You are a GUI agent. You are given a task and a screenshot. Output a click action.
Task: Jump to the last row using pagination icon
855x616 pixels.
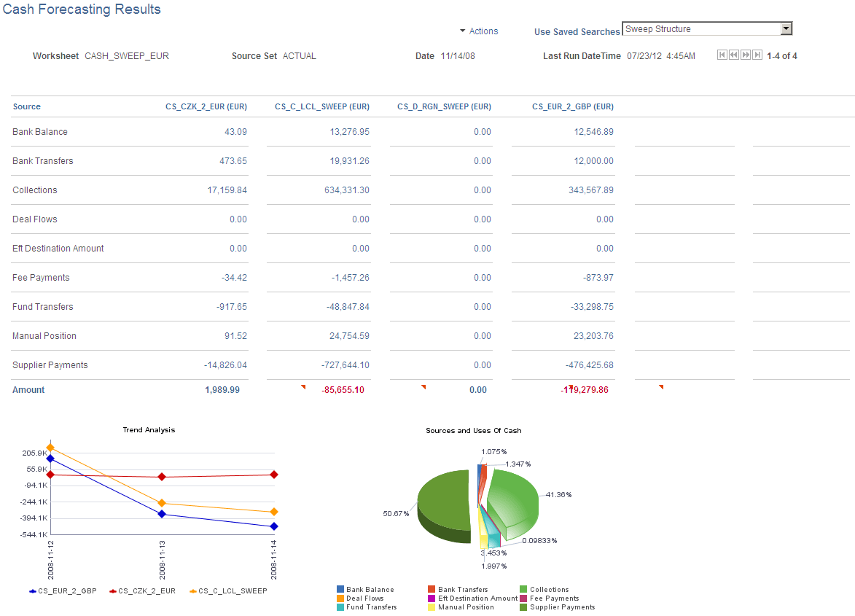(757, 55)
